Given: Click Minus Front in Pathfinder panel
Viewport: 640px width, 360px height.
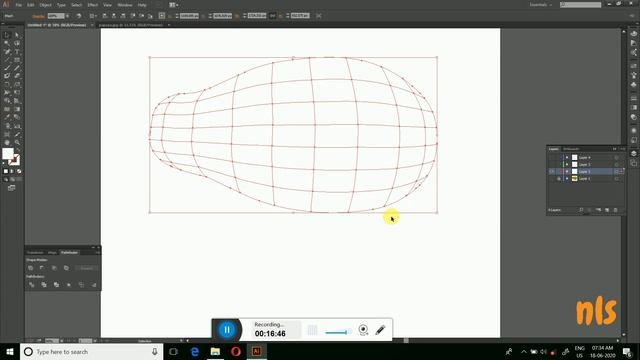Looking at the screenshot, I should (x=42, y=268).
